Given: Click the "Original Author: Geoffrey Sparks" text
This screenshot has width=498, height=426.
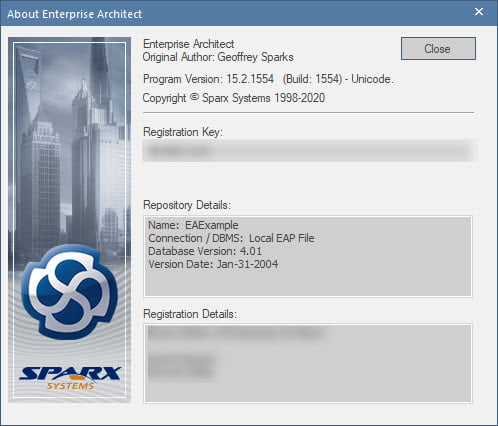Looking at the screenshot, I should coord(218,57).
